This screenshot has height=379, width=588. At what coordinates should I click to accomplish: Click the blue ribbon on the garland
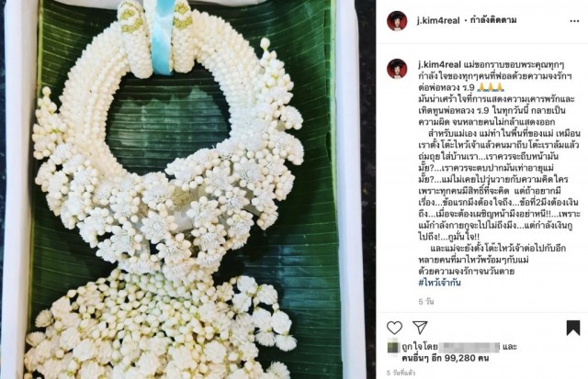coord(162,38)
